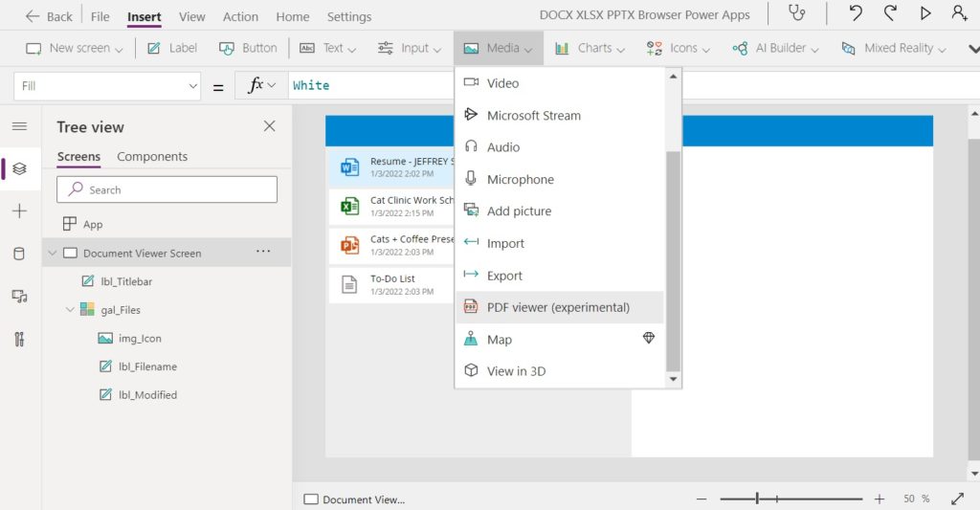Zoom out with the minus icon
The image size is (980, 510).
[702, 499]
